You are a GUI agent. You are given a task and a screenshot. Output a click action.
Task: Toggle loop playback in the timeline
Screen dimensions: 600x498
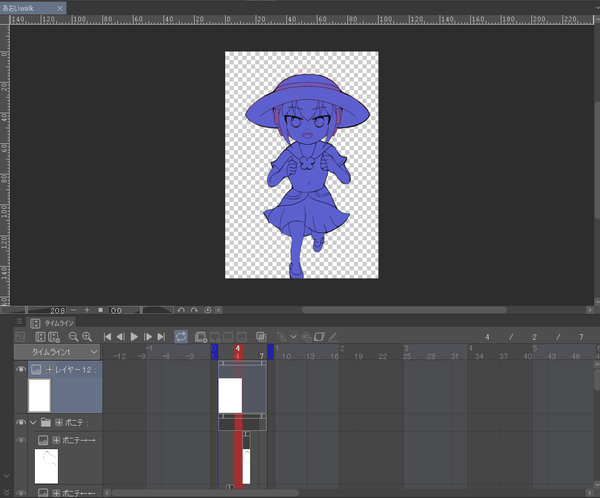[181, 337]
